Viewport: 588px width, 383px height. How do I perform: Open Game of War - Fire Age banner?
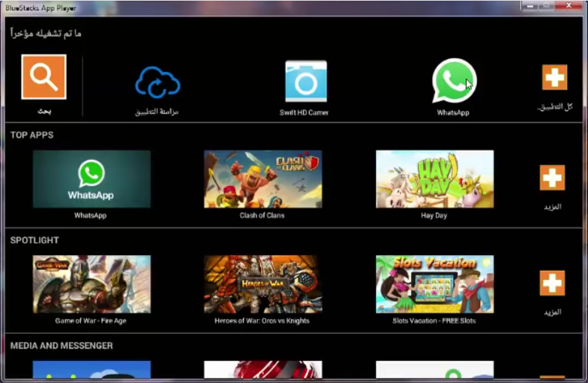(x=92, y=284)
